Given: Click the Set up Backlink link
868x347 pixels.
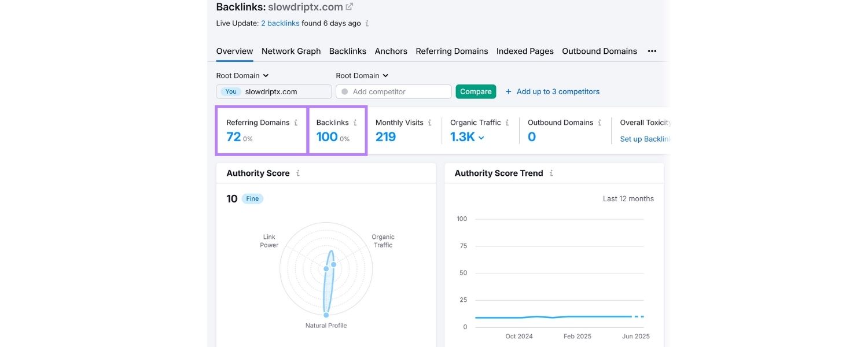Looking at the screenshot, I should click(x=644, y=139).
